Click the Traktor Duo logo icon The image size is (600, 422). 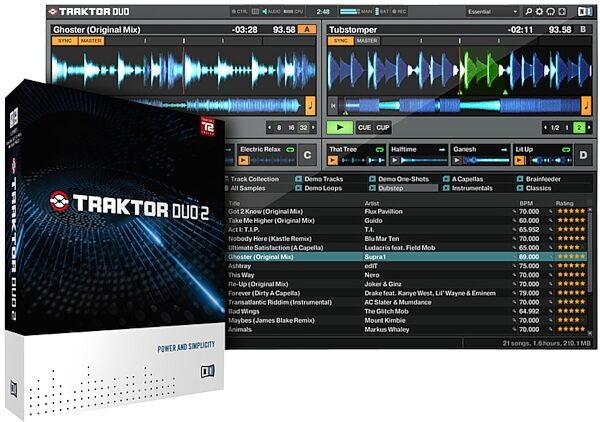click(53, 11)
